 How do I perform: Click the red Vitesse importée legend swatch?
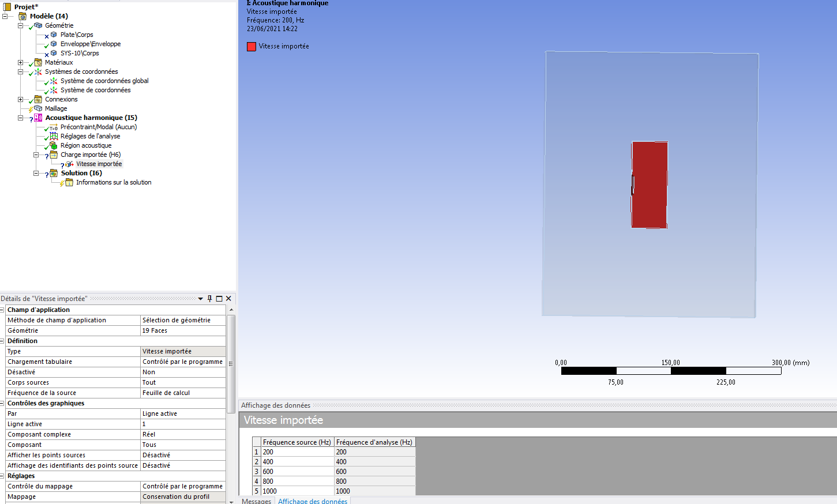252,47
